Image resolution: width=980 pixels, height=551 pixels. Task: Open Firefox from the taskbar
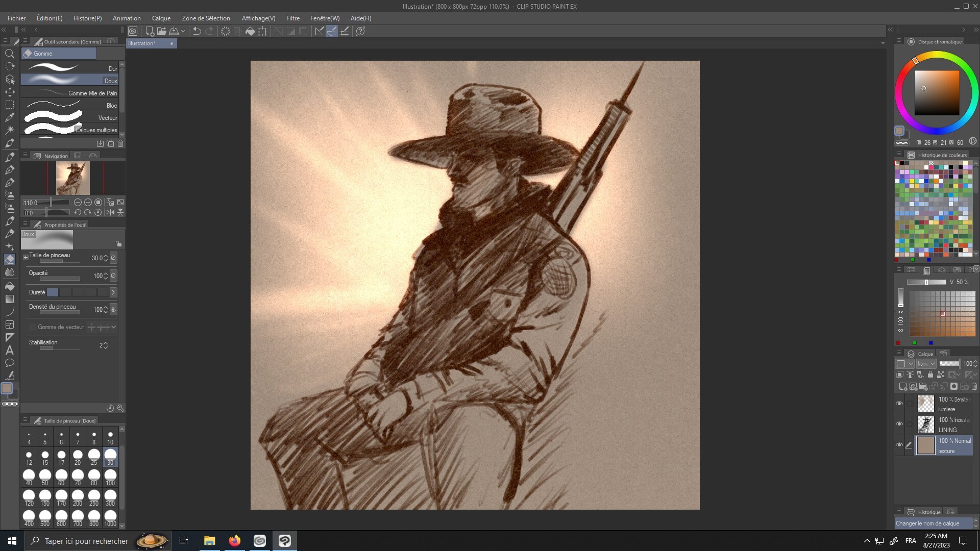pyautogui.click(x=234, y=541)
